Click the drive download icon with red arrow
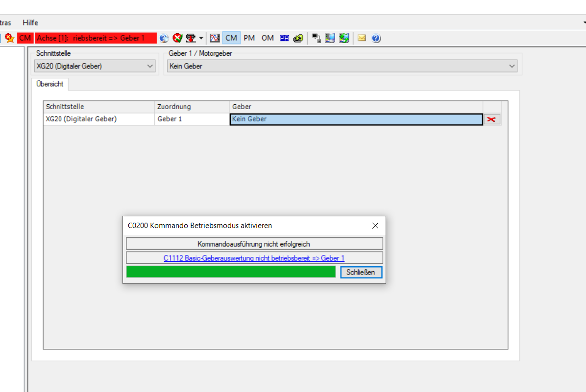Viewport: 586px width, 392px height. pos(191,38)
